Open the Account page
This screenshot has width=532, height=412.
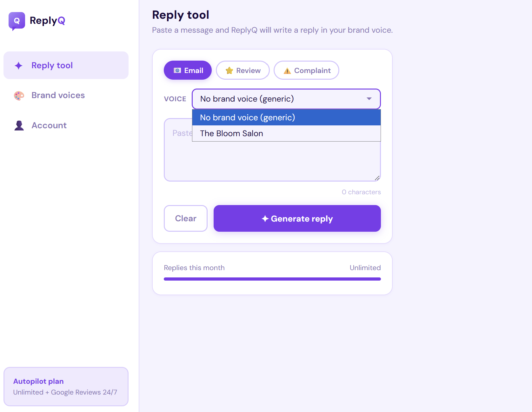(49, 125)
